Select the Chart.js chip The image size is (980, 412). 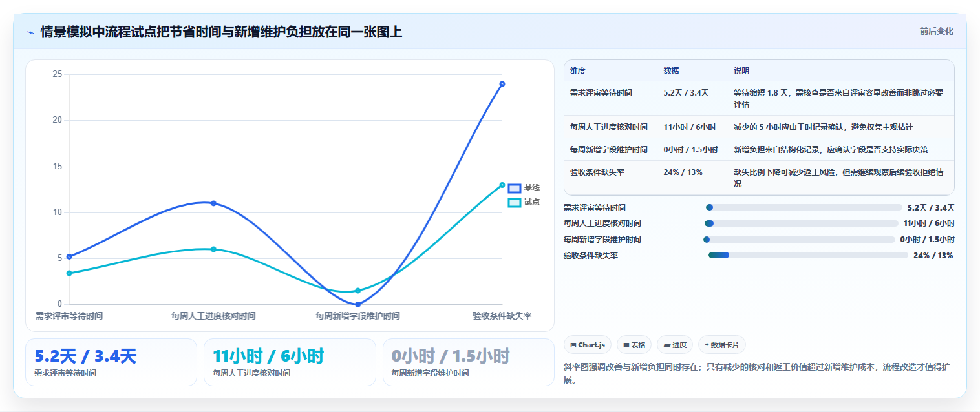pos(587,345)
